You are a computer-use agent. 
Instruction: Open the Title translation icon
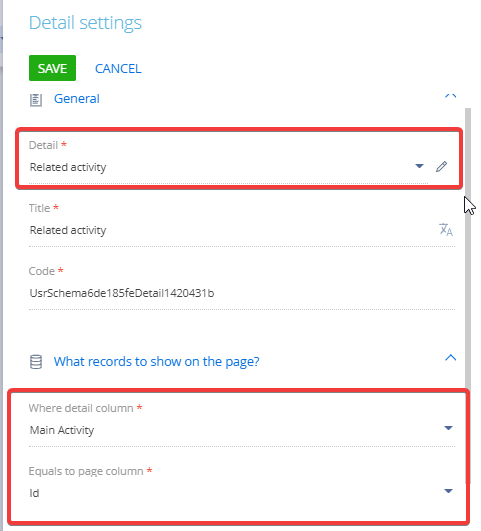446,230
